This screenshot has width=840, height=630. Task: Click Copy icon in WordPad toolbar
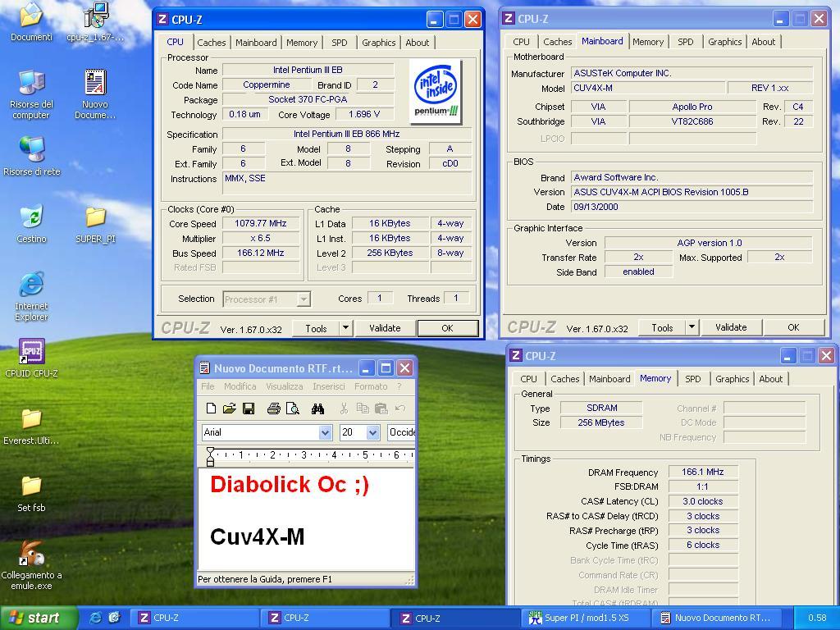[363, 409]
